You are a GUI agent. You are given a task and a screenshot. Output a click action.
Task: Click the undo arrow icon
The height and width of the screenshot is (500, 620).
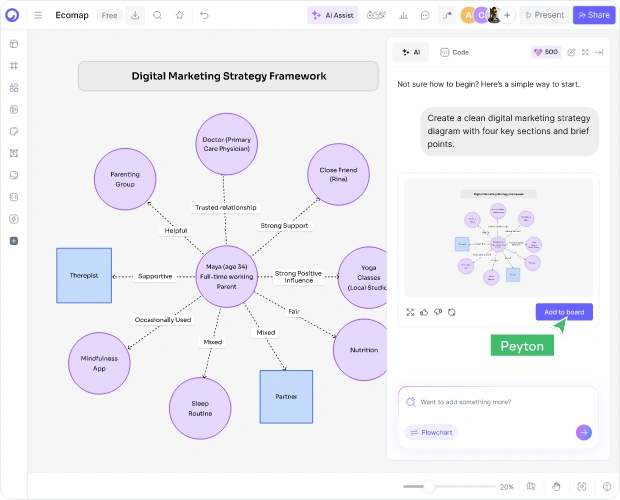pos(204,15)
